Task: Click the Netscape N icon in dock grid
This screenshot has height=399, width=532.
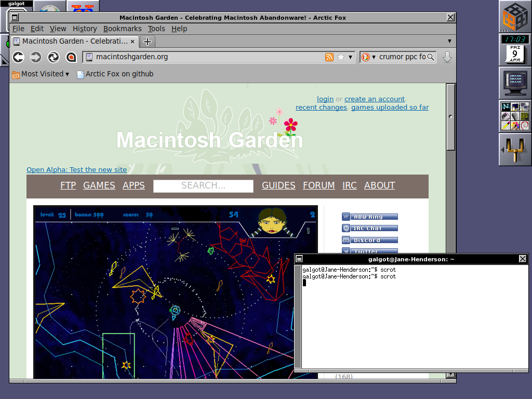Action: click(506, 107)
